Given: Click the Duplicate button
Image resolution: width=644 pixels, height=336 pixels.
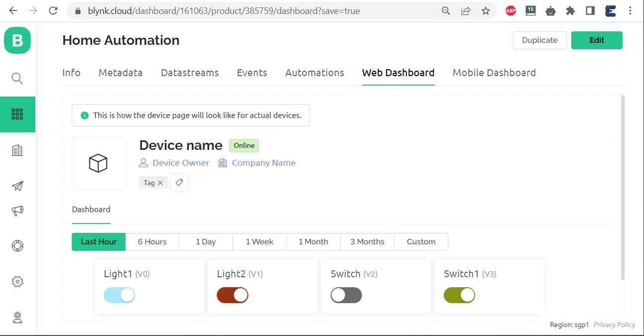Looking at the screenshot, I should (539, 40).
